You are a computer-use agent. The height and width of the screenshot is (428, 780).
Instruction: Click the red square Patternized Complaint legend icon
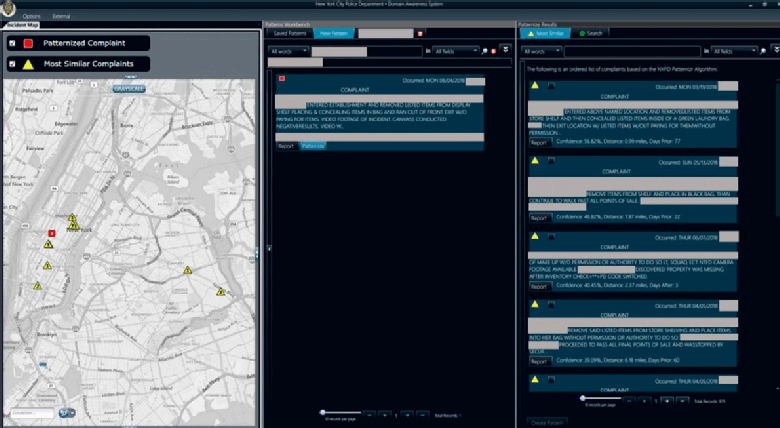pos(28,43)
